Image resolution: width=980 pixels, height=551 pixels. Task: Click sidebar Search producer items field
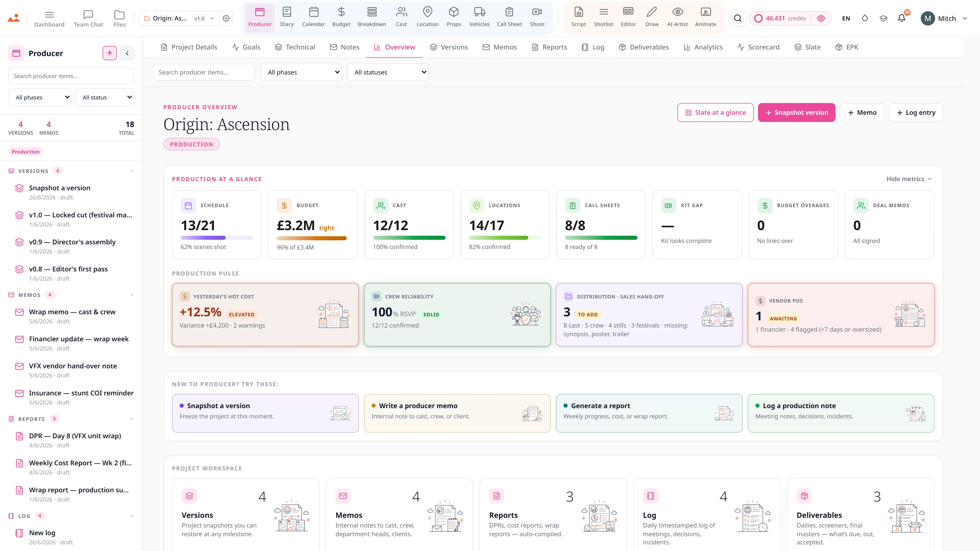[x=71, y=76]
